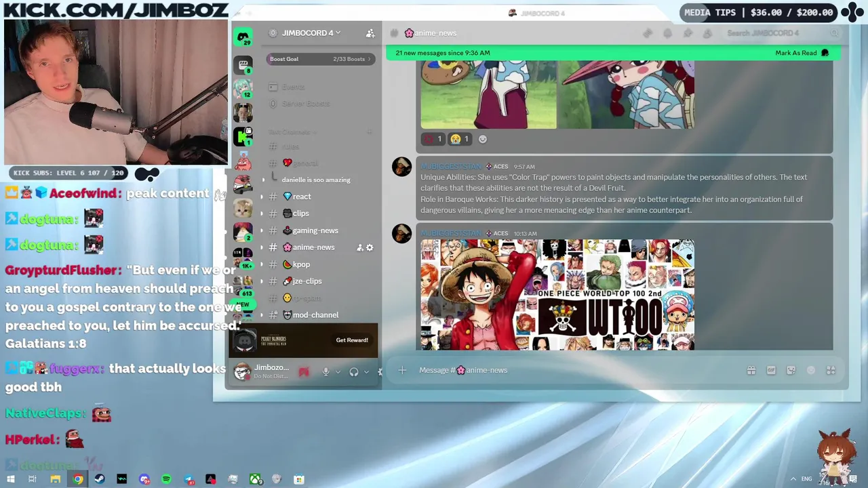This screenshot has height=488, width=868.
Task: Open Chrome from the taskbar
Action: point(78,479)
